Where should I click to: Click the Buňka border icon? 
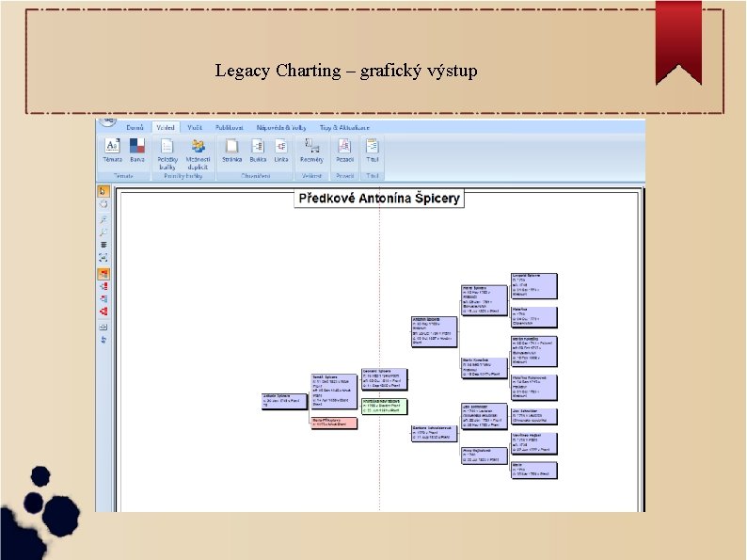pyautogui.click(x=258, y=151)
